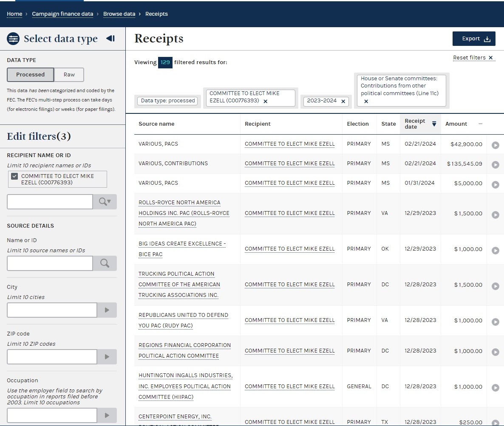Screen dimensions: 504x426
Task: Click the Occupation input field
Action: 52,415
